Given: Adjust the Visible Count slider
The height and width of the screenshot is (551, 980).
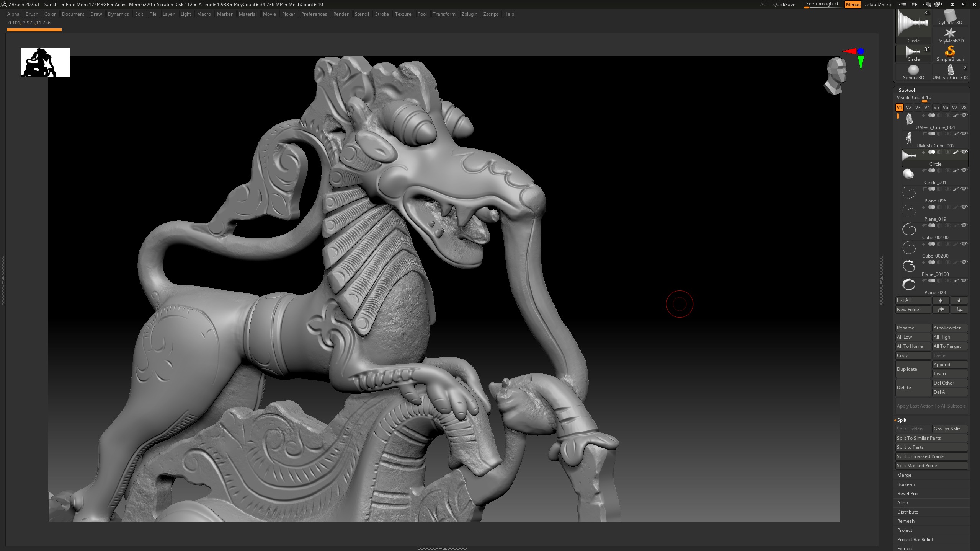Looking at the screenshot, I should (x=931, y=98).
